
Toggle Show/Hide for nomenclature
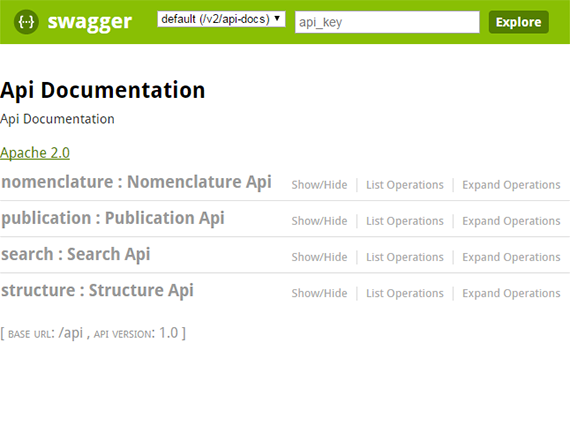(x=319, y=185)
